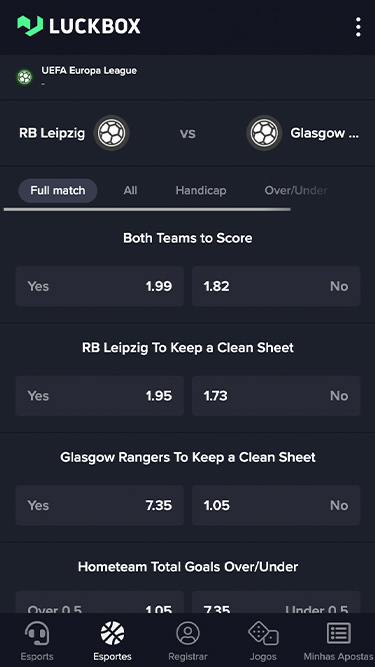Open Esports headset icon in bottom bar

(x=37, y=633)
